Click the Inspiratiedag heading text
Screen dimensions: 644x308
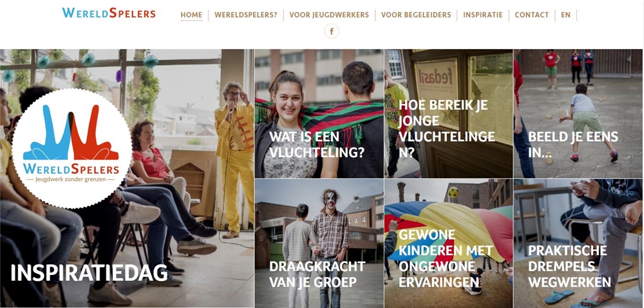pos(89,273)
